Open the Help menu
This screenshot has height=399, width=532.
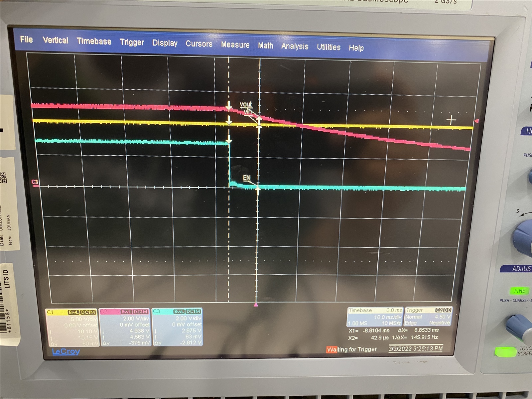pos(356,48)
